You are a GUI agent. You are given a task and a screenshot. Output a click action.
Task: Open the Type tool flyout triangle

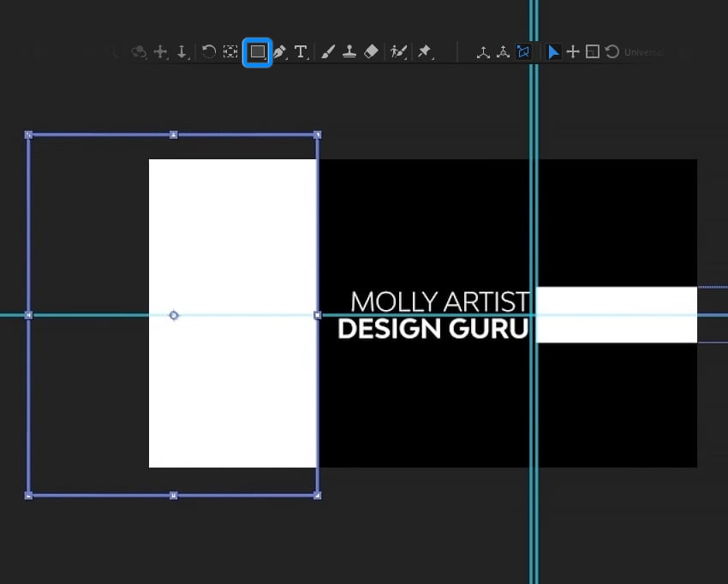click(307, 58)
